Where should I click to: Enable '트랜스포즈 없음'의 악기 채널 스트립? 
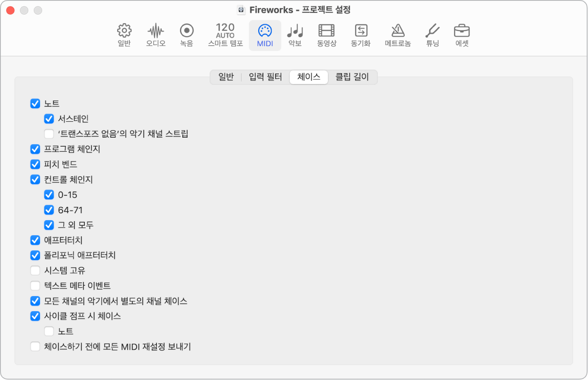pyautogui.click(x=49, y=134)
